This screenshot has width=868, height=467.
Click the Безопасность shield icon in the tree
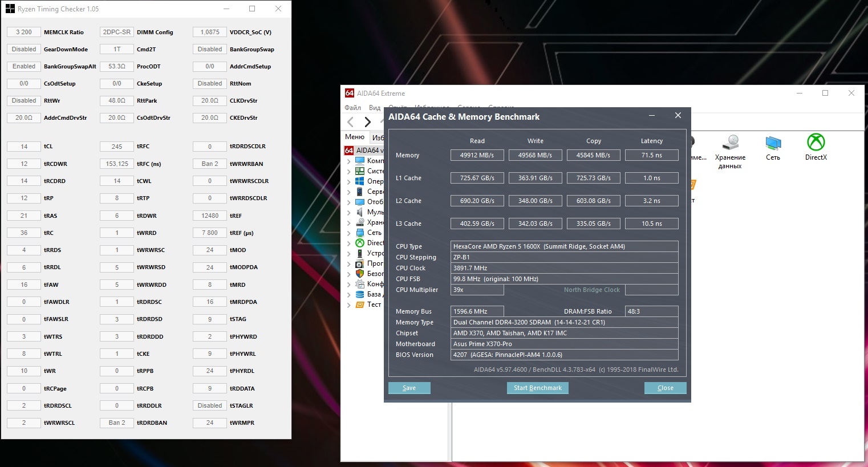tap(360, 274)
